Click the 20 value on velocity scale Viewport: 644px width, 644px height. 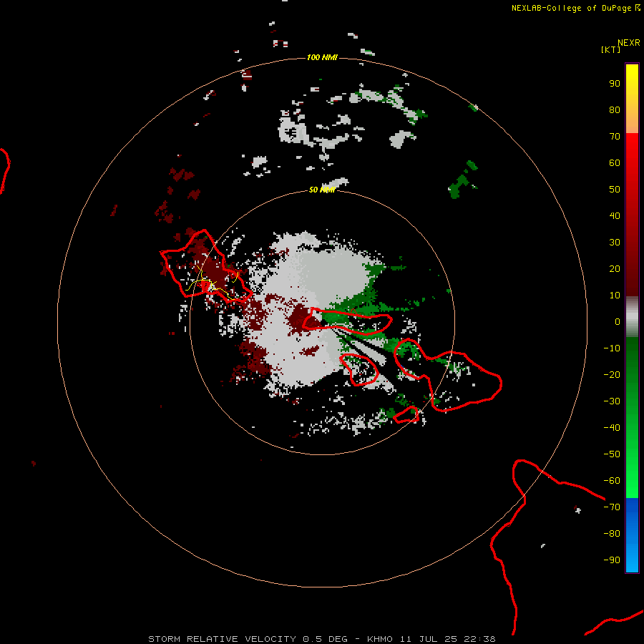[615, 269]
